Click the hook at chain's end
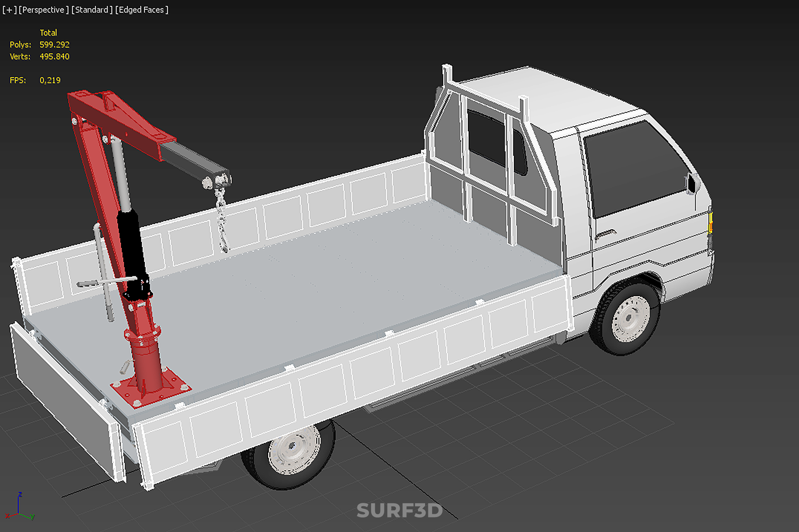Screen dimensions: 799x532 (x=225, y=246)
